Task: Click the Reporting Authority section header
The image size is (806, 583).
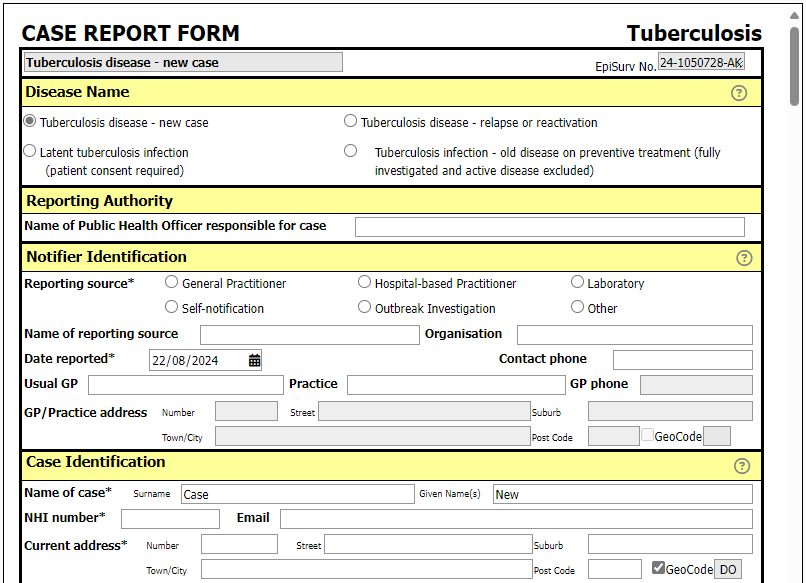Action: (391, 201)
